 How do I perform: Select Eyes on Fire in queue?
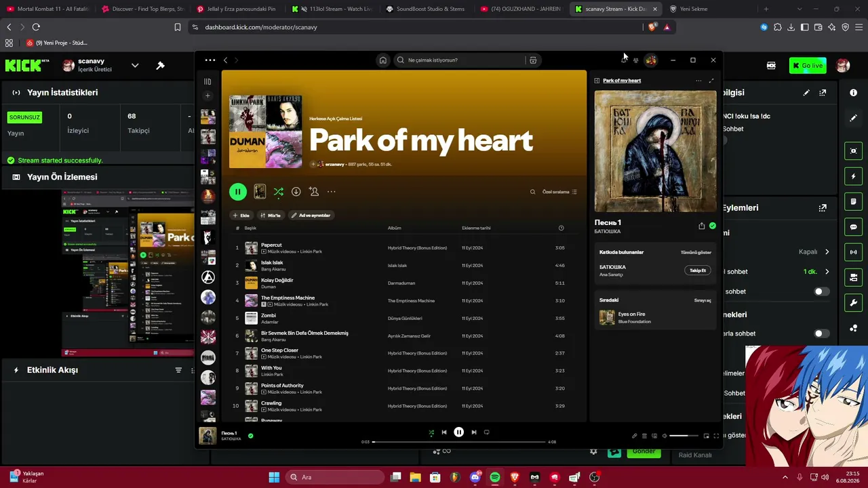coord(655,318)
